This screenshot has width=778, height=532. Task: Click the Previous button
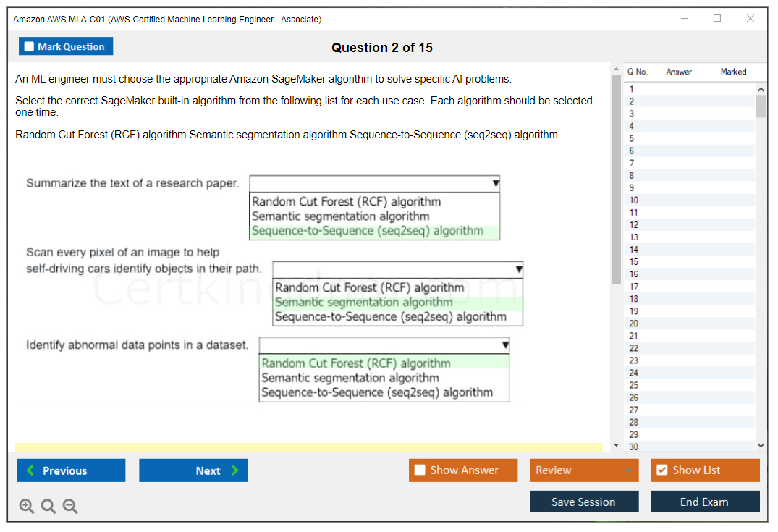point(70,470)
